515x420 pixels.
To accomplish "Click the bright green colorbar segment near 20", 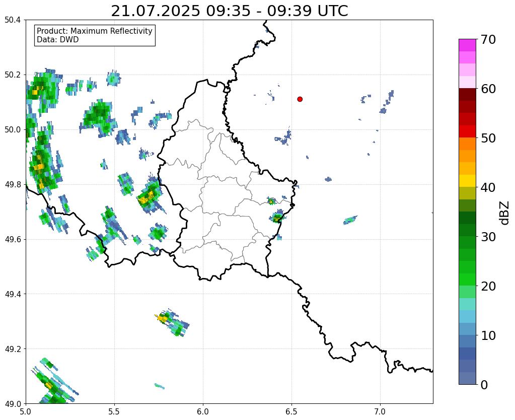I will 467,279.
